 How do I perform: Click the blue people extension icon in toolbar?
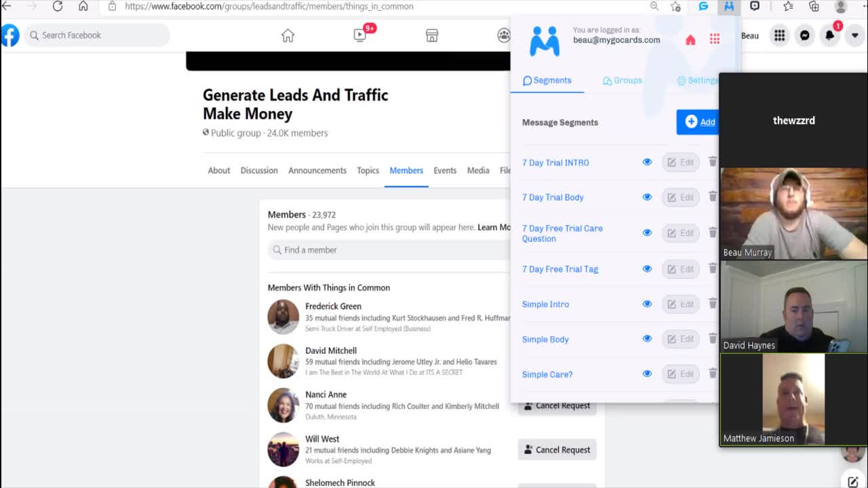click(x=729, y=6)
